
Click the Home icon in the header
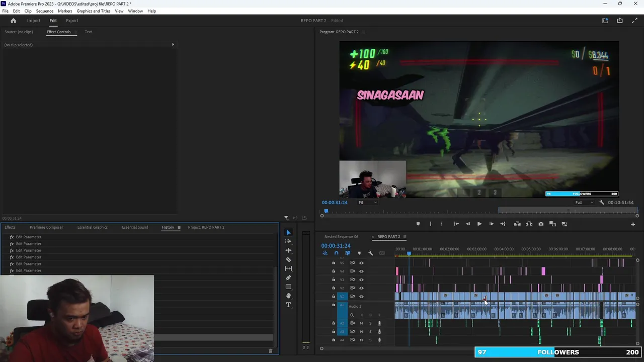point(13,21)
